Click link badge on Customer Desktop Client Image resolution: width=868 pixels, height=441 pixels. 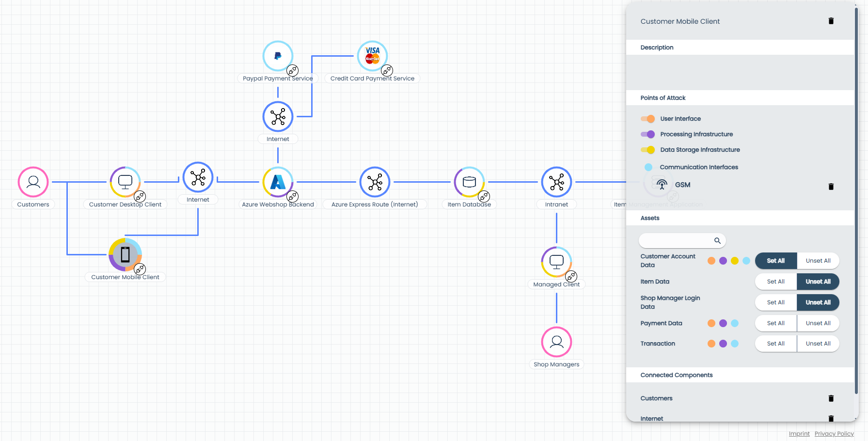coord(140,196)
